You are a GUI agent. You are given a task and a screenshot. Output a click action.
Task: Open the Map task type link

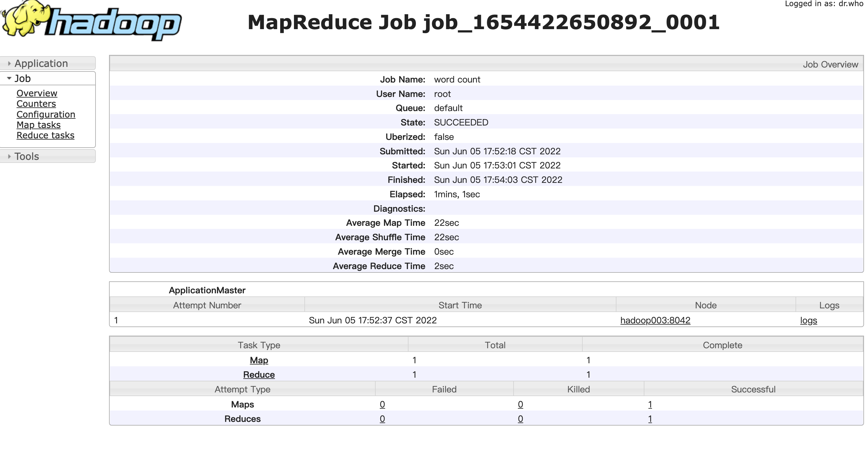click(259, 361)
